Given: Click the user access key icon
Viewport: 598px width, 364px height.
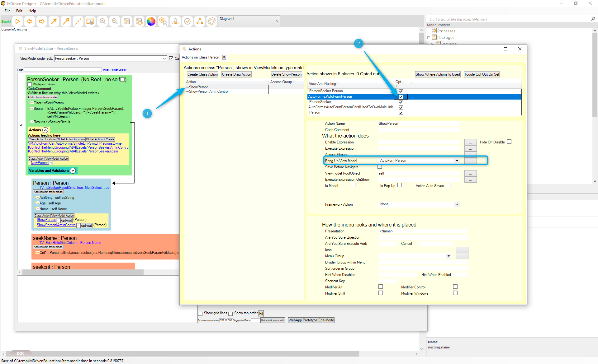Looking at the screenshot, I should 175,21.
